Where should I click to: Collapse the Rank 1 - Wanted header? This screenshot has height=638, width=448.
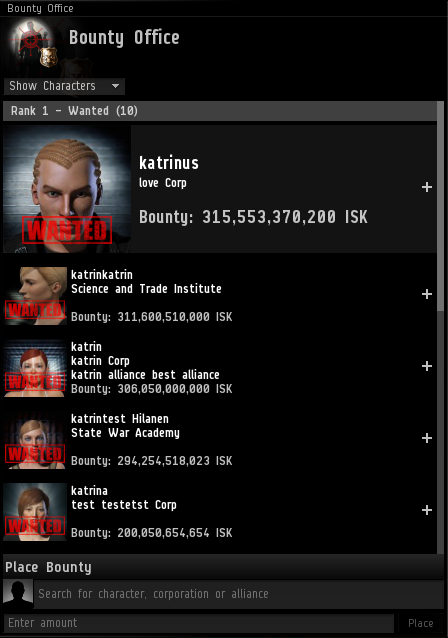220,111
